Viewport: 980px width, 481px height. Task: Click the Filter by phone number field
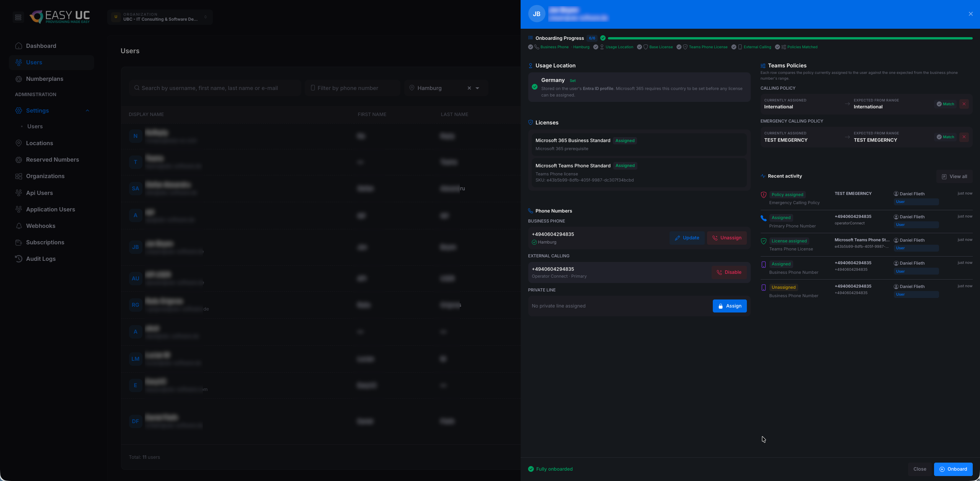click(x=352, y=88)
